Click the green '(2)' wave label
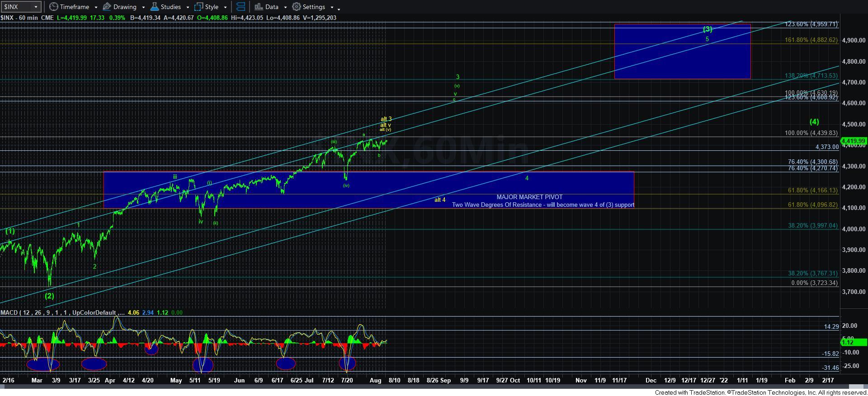This screenshot has width=868, height=396. click(49, 296)
